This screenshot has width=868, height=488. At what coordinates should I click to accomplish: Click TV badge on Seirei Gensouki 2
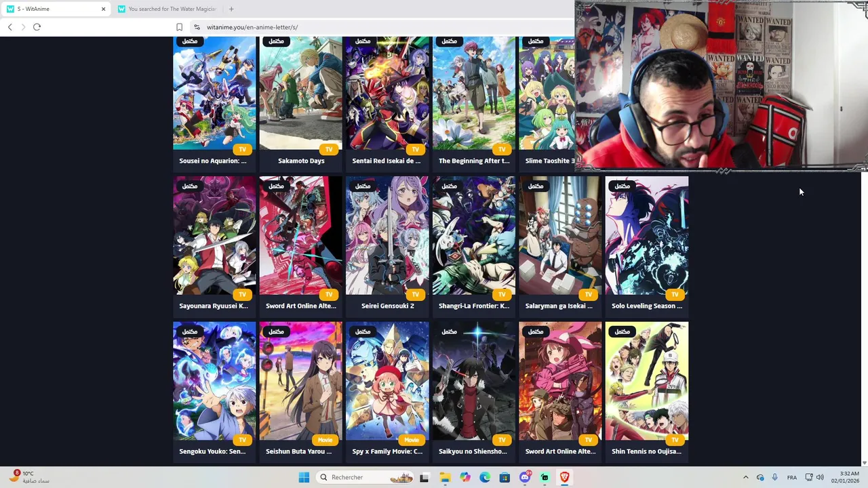pos(415,294)
